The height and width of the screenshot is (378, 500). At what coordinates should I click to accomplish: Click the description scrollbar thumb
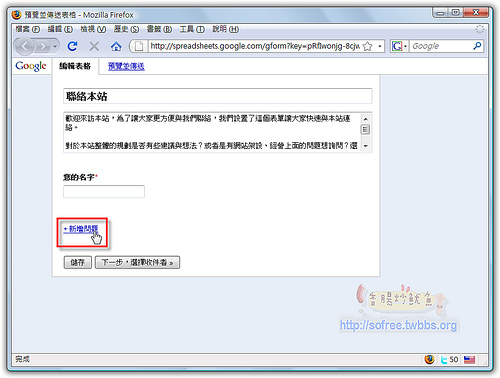[x=366, y=129]
